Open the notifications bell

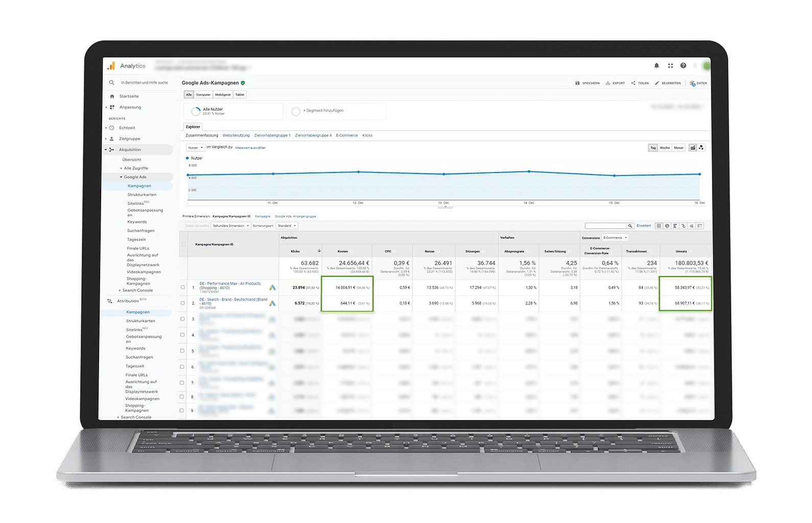pos(657,66)
